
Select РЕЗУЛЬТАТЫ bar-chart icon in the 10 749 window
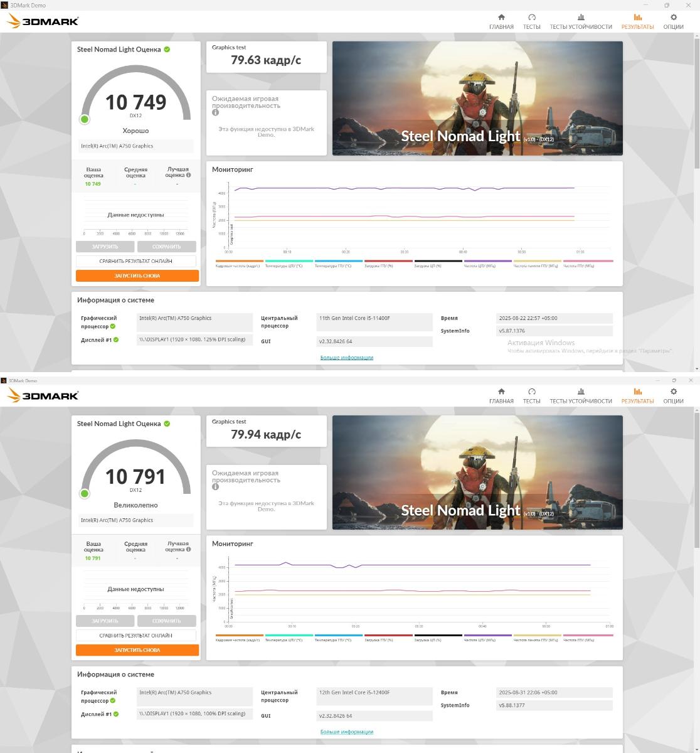point(638,18)
